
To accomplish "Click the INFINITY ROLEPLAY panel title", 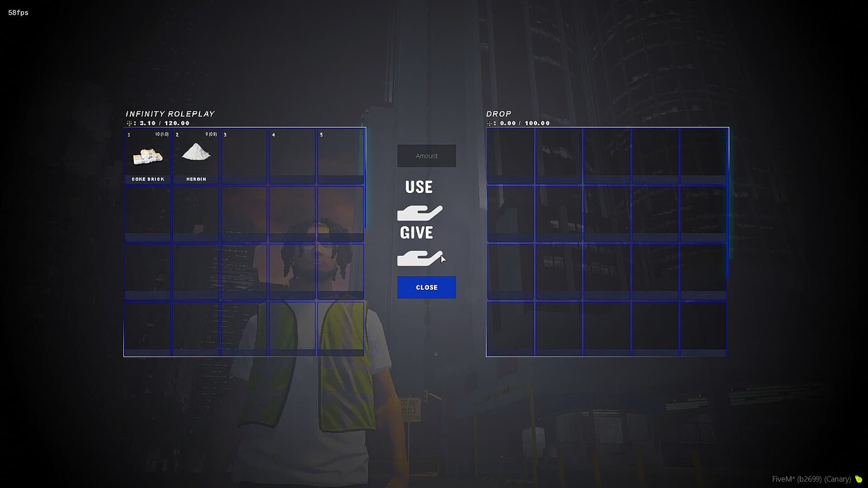I will (169, 113).
